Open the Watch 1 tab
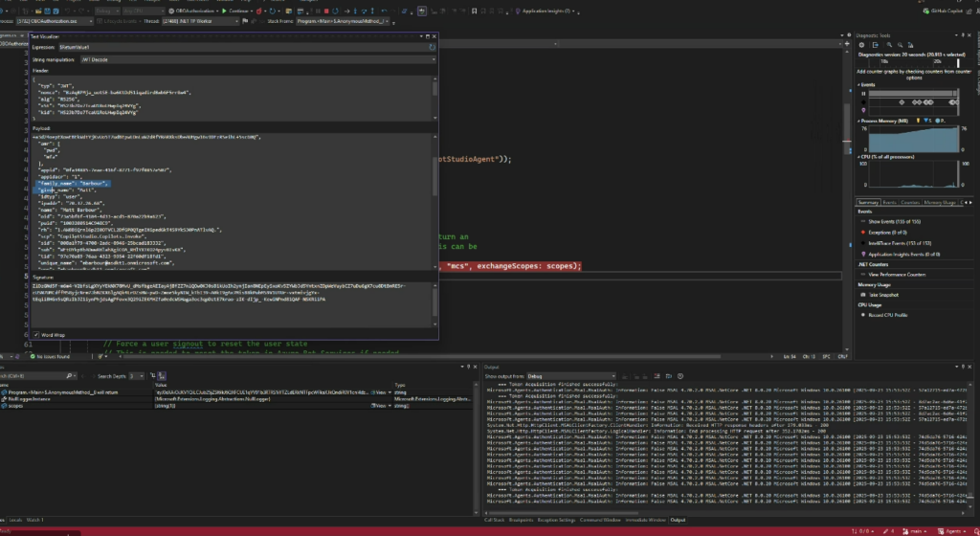 tap(35, 520)
